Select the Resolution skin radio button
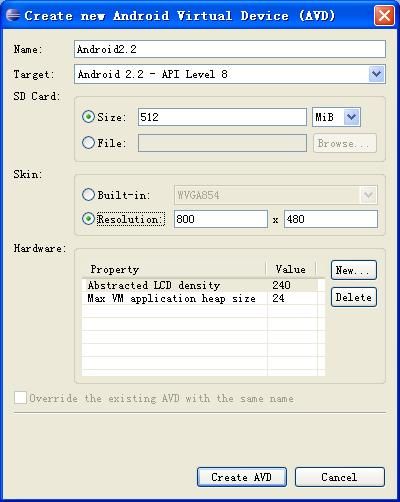This screenshot has width=400, height=502. click(x=88, y=219)
